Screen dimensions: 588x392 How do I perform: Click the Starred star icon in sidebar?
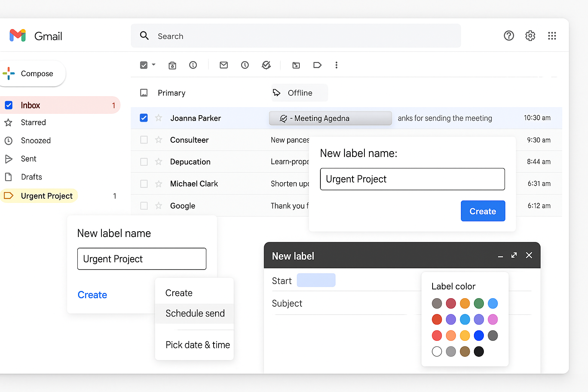coord(8,122)
